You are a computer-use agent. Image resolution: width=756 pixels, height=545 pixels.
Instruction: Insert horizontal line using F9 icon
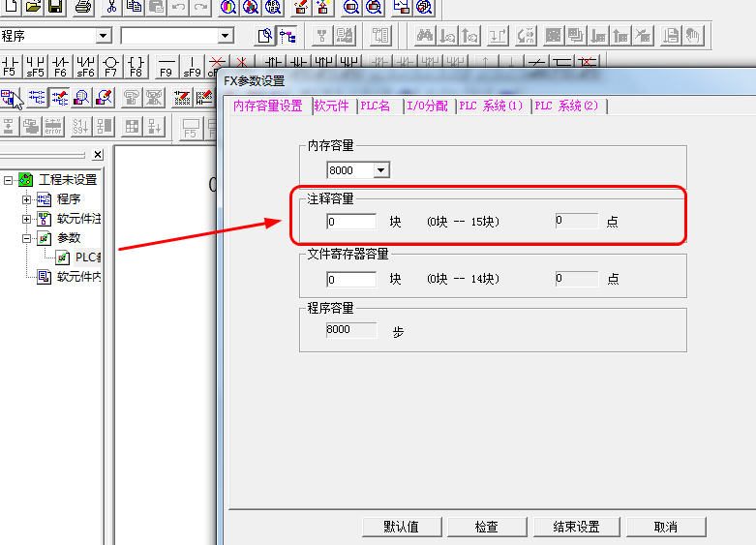click(166, 66)
